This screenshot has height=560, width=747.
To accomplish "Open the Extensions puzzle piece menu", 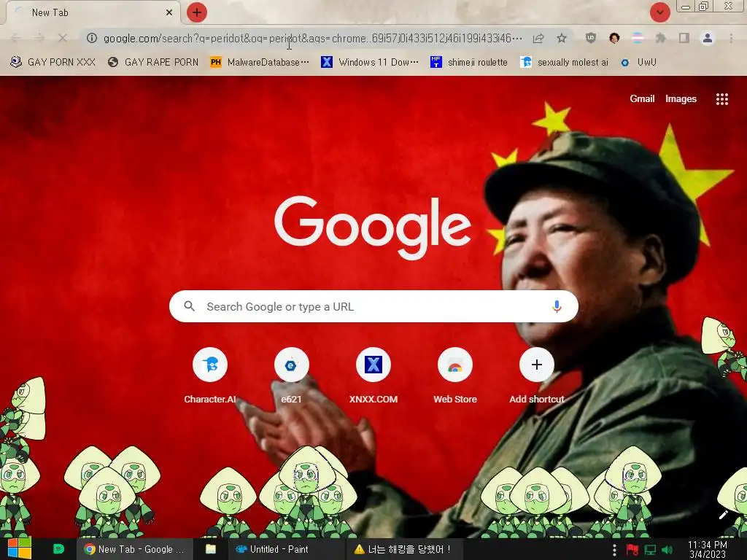I will 661,38.
